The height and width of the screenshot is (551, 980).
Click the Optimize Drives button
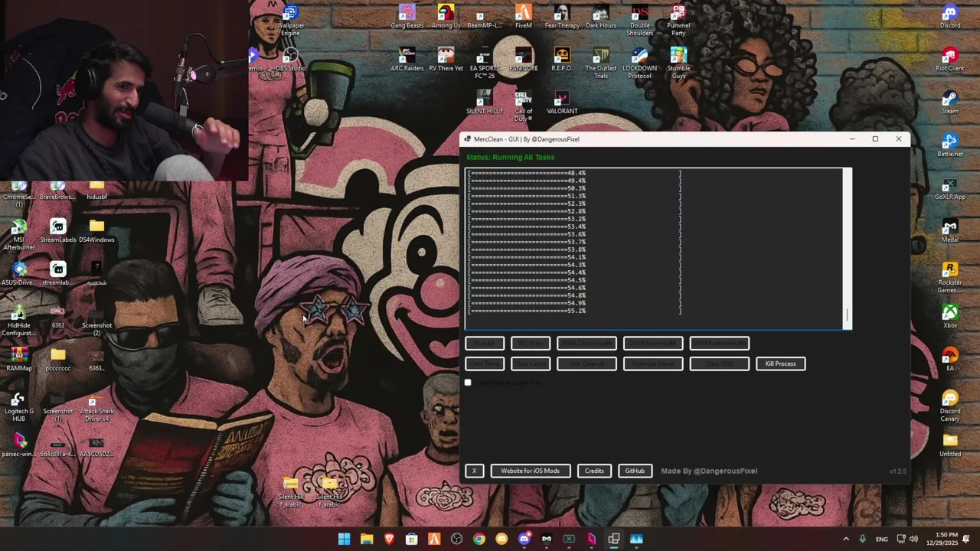653,364
